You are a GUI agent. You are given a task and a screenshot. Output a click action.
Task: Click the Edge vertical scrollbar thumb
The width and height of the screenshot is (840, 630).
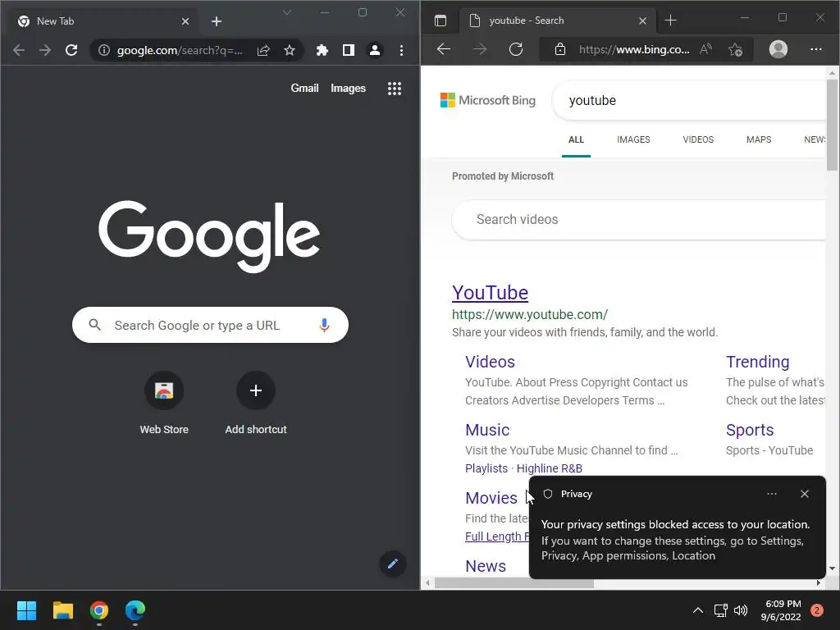click(832, 125)
